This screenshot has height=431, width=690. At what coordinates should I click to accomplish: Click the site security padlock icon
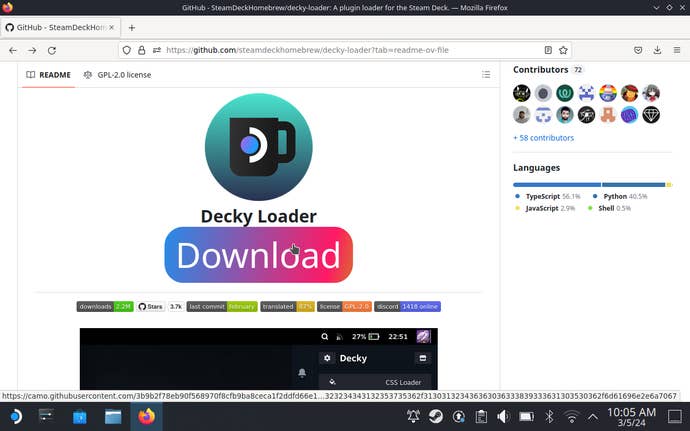coord(142,50)
